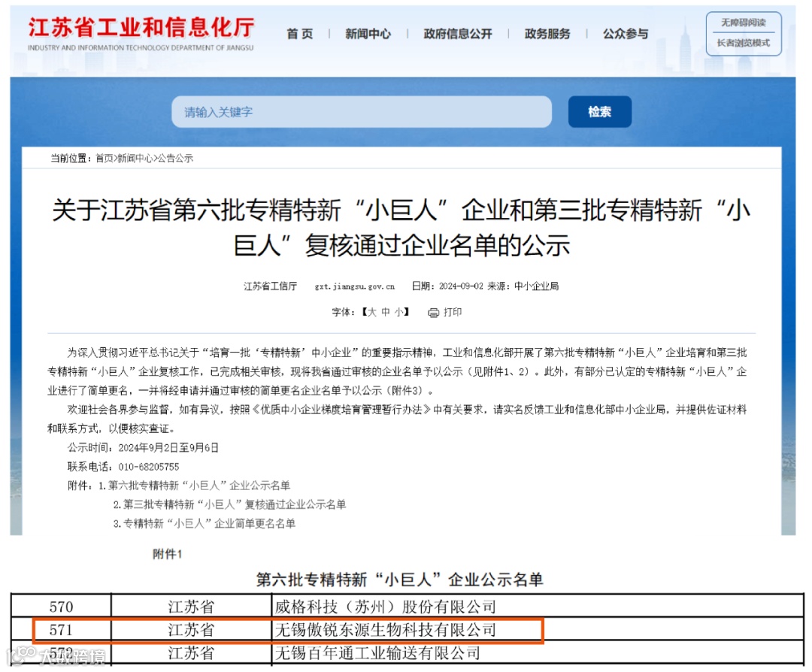Select the phone number 010-68205755
The height and width of the screenshot is (672, 812).
149,467
